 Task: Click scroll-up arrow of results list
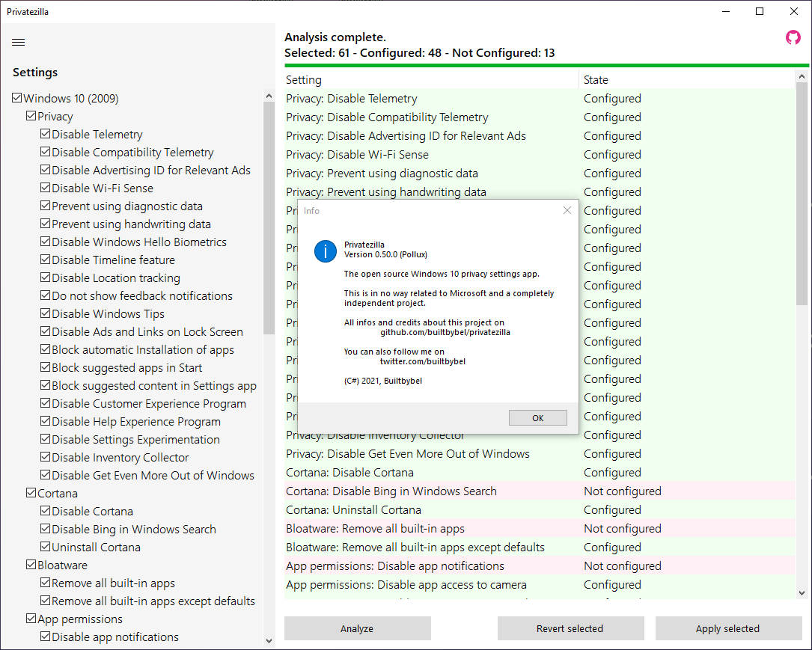click(802, 76)
